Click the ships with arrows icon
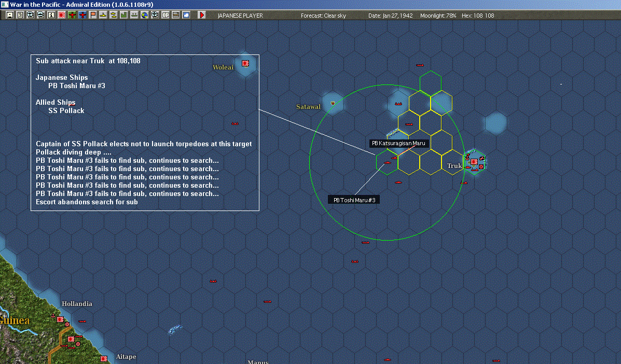621x364 pixels. [x=134, y=15]
